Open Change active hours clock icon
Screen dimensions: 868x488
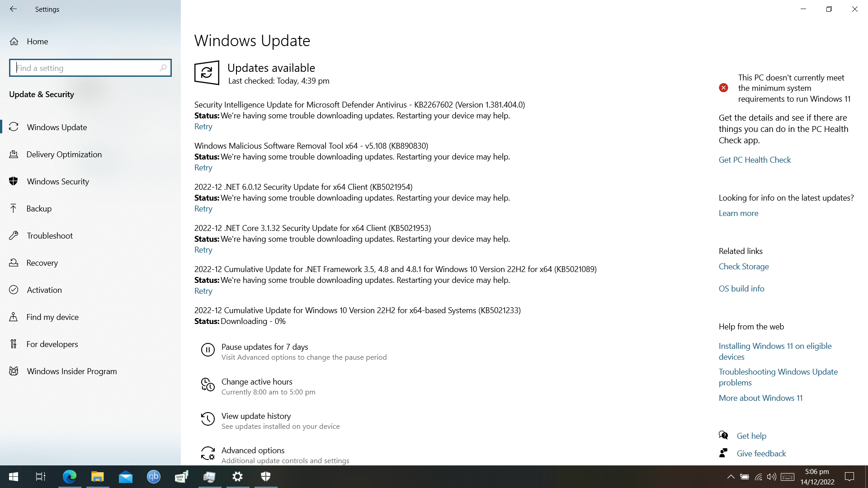coord(208,385)
